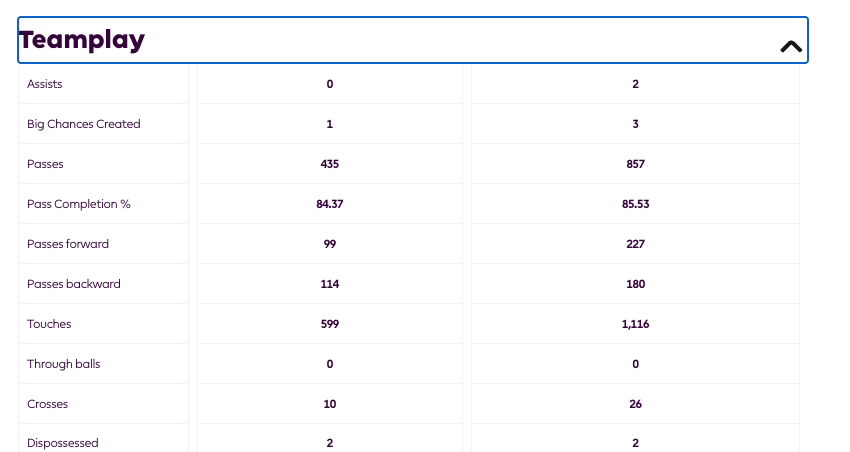The width and height of the screenshot is (850, 452).
Task: Click the Teamplay section heading
Action: (x=82, y=40)
